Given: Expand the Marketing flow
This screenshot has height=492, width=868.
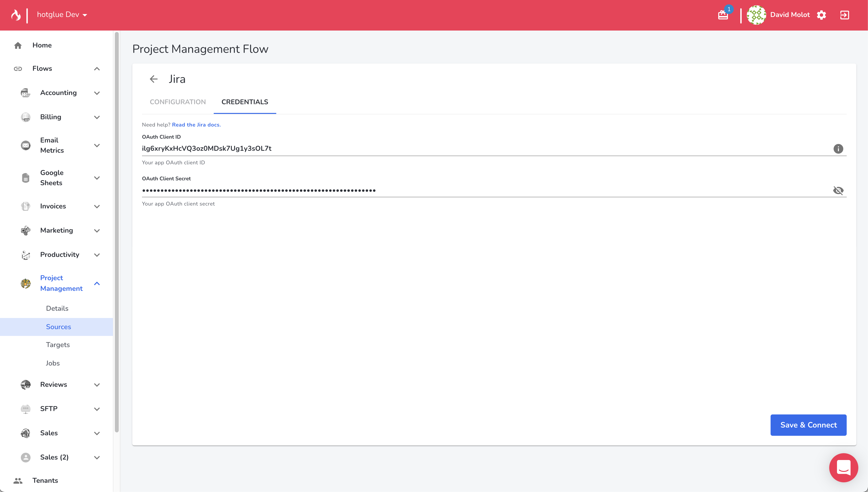Looking at the screenshot, I should 97,230.
